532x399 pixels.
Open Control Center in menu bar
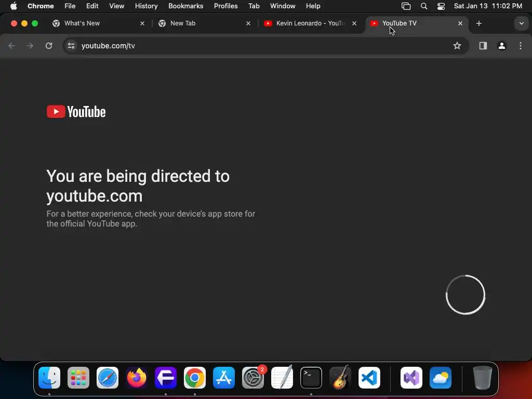(x=441, y=6)
